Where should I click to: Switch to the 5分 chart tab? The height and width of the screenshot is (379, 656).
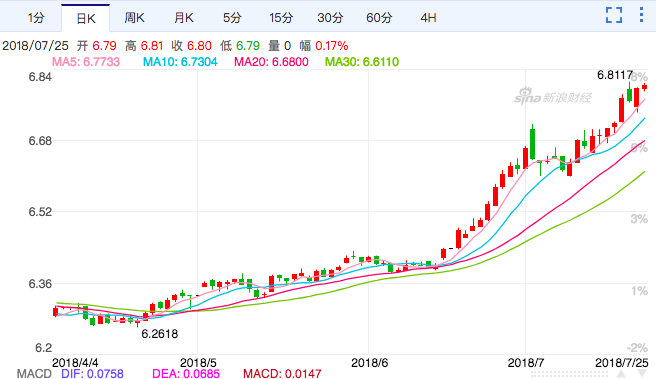(232, 18)
